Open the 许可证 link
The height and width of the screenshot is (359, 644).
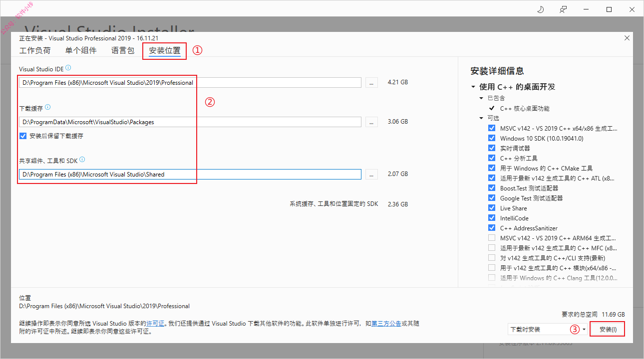155,324
